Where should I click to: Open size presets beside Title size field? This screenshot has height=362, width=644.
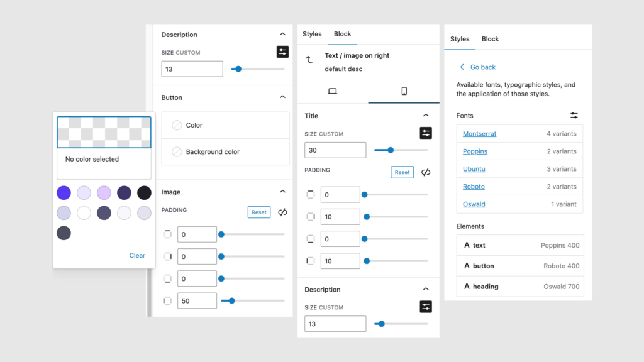click(426, 133)
